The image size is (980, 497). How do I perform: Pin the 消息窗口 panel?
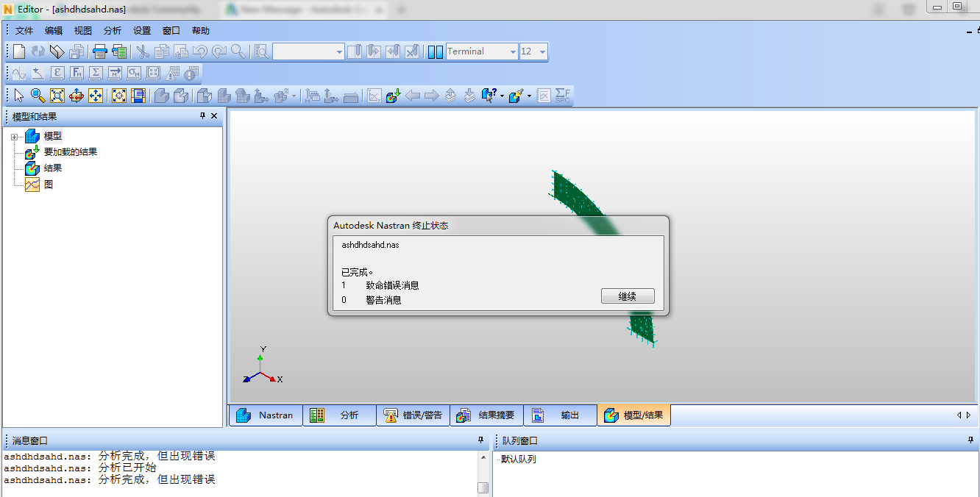click(x=480, y=439)
